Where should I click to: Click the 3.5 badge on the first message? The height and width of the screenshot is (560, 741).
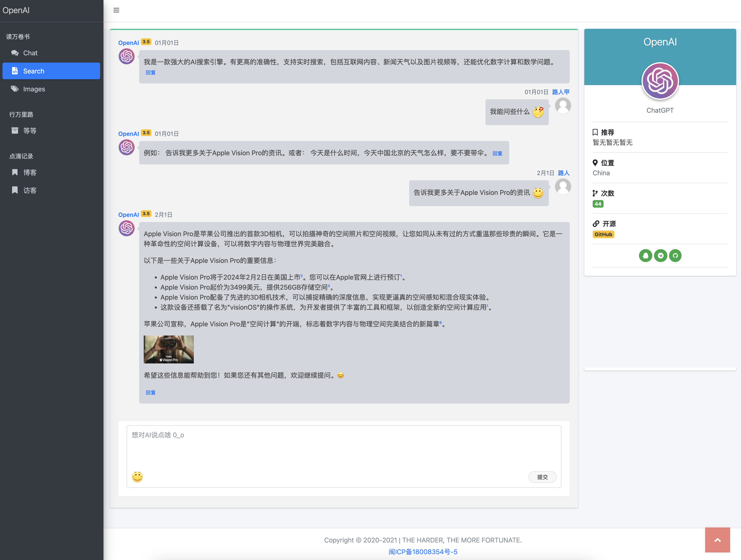click(x=146, y=42)
